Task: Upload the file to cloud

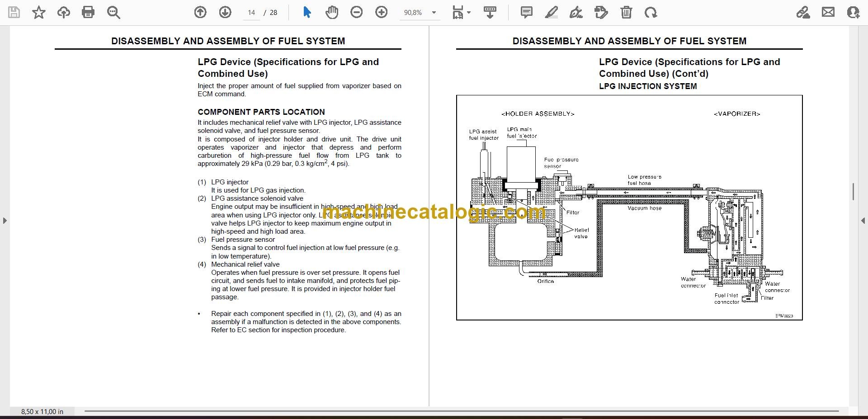Action: 63,12
